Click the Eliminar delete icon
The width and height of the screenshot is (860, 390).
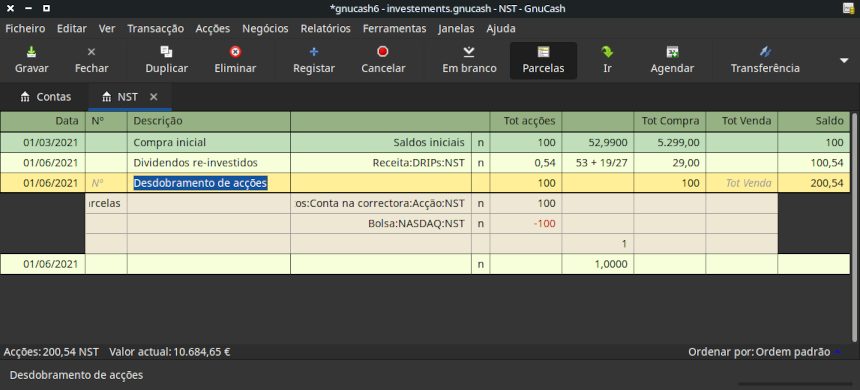click(235, 52)
